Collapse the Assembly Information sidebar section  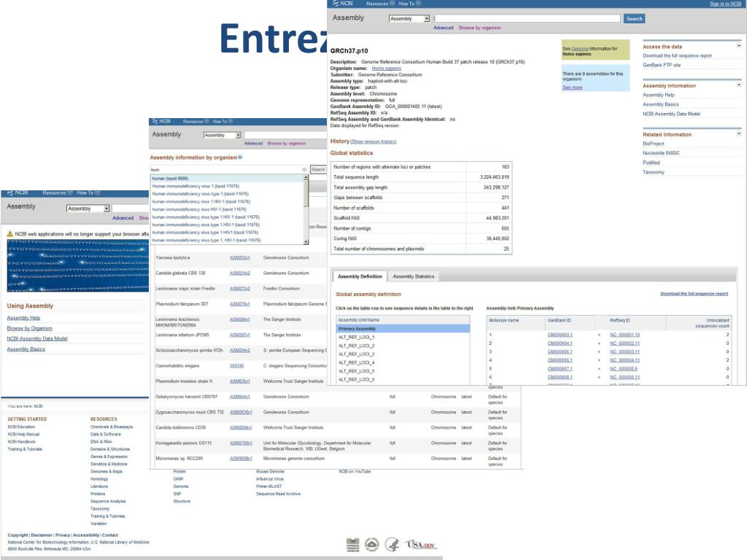click(738, 85)
